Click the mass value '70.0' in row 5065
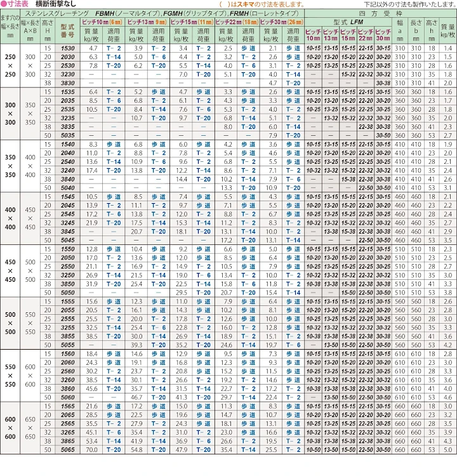The width and height of the screenshot is (457, 476). coord(91,449)
